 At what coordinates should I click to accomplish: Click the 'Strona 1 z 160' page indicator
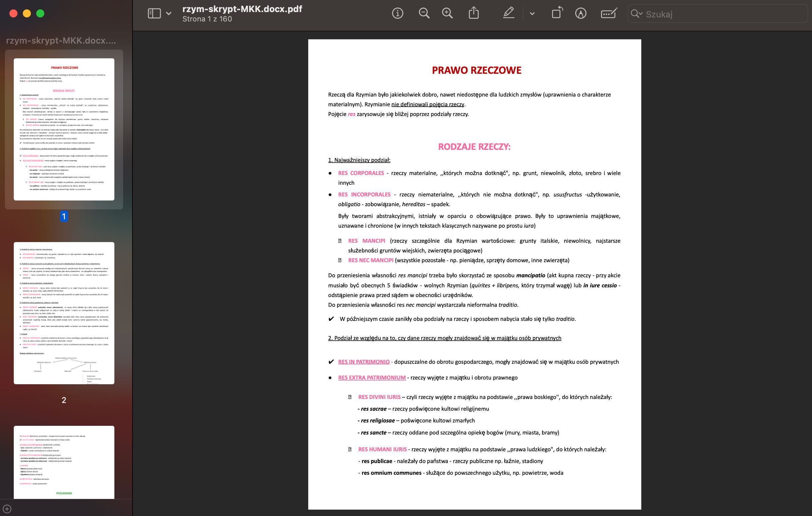207,19
